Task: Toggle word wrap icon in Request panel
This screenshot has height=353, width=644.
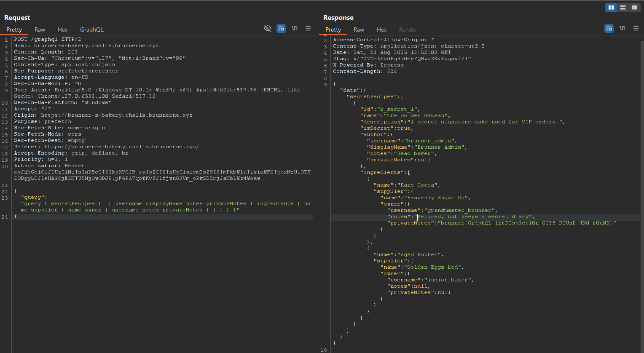Action: pyautogui.click(x=281, y=28)
